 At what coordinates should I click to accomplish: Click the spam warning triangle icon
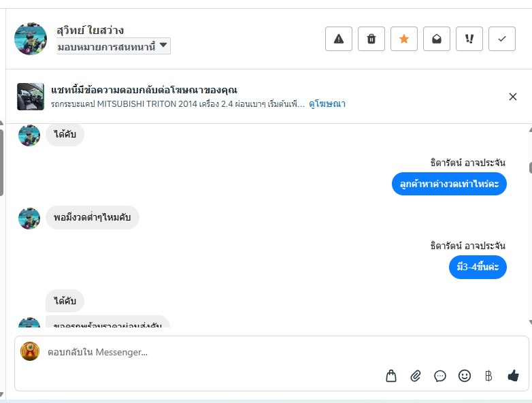tap(339, 39)
